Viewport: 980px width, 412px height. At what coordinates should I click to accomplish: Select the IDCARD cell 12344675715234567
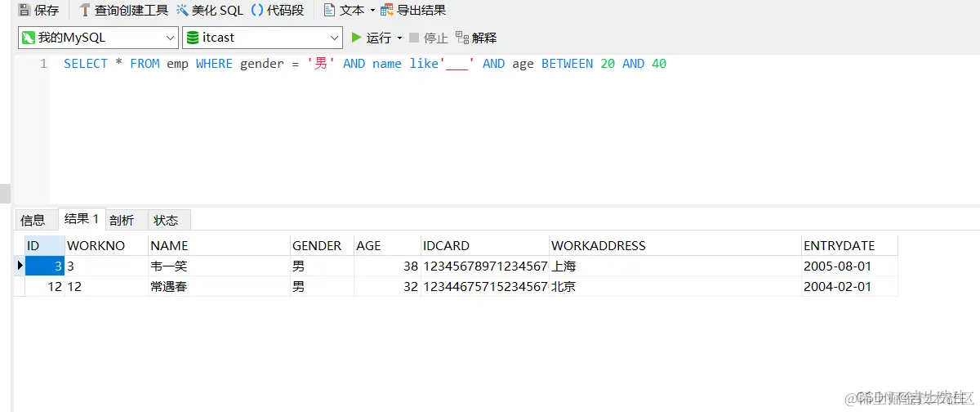[x=484, y=286]
